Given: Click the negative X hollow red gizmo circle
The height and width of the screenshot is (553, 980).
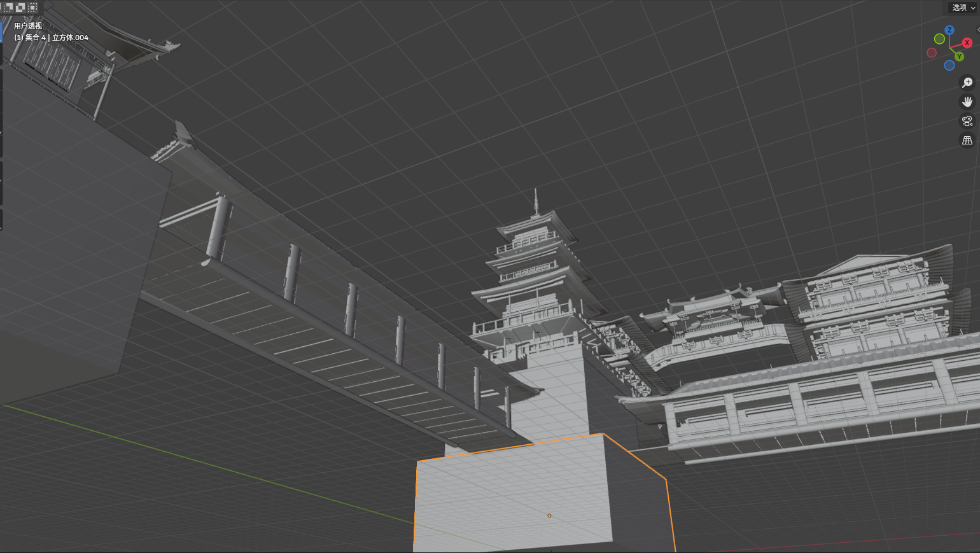Looking at the screenshot, I should click(x=932, y=53).
